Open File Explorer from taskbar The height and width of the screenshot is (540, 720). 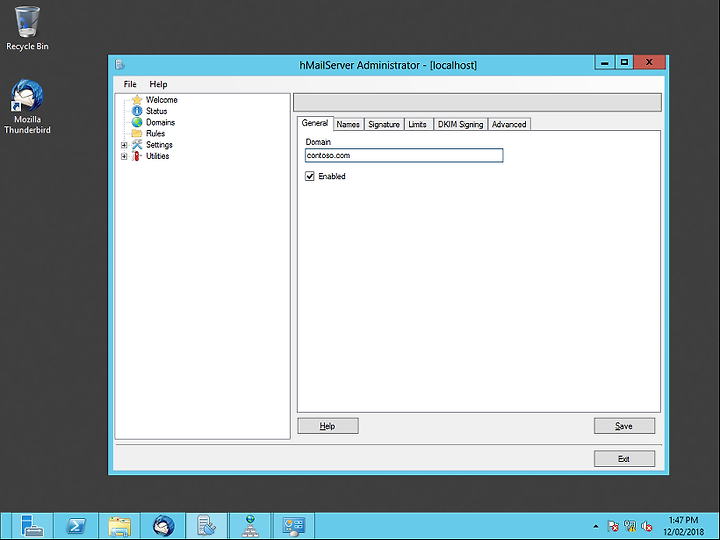pyautogui.click(x=119, y=526)
